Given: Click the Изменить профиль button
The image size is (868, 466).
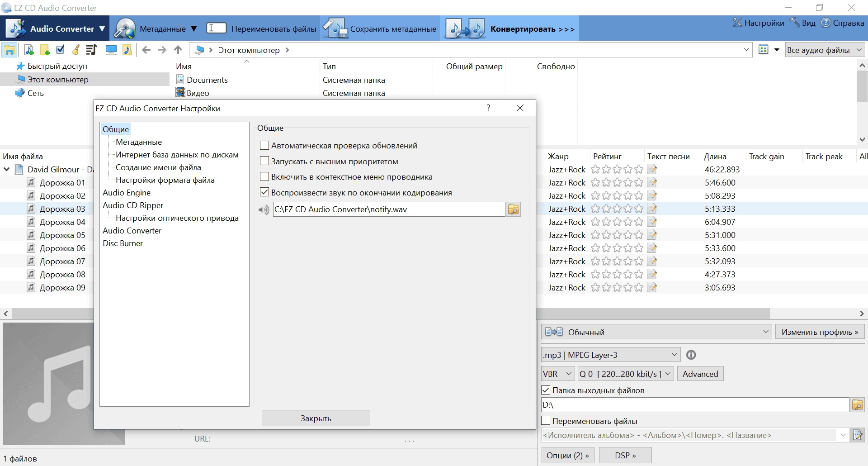Looking at the screenshot, I should (820, 332).
